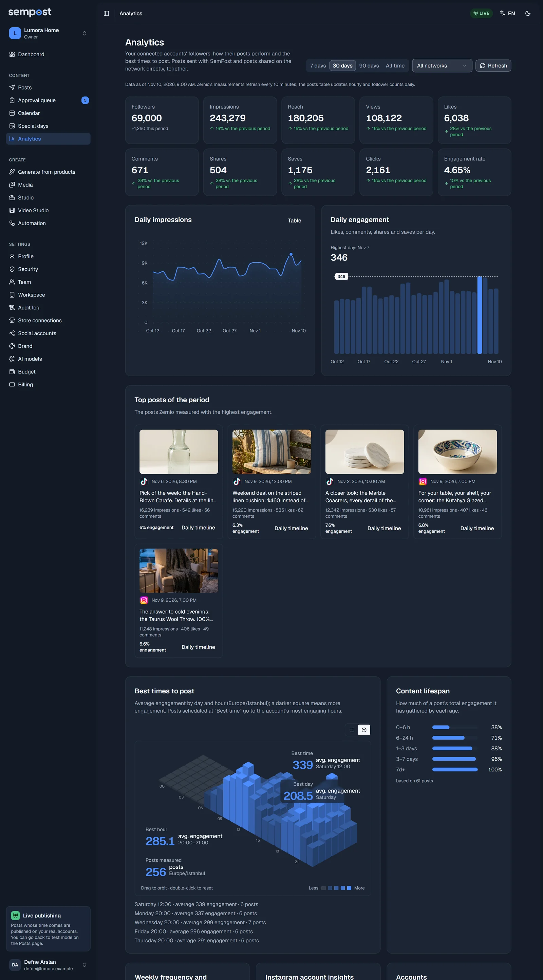Go to Posts page
This screenshot has height=980, width=543.
[48, 88]
